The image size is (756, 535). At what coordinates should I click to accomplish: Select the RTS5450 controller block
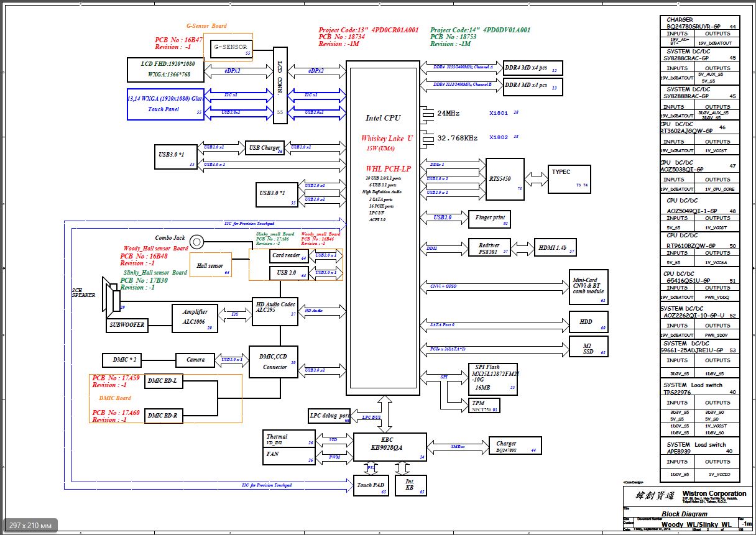[x=505, y=179]
